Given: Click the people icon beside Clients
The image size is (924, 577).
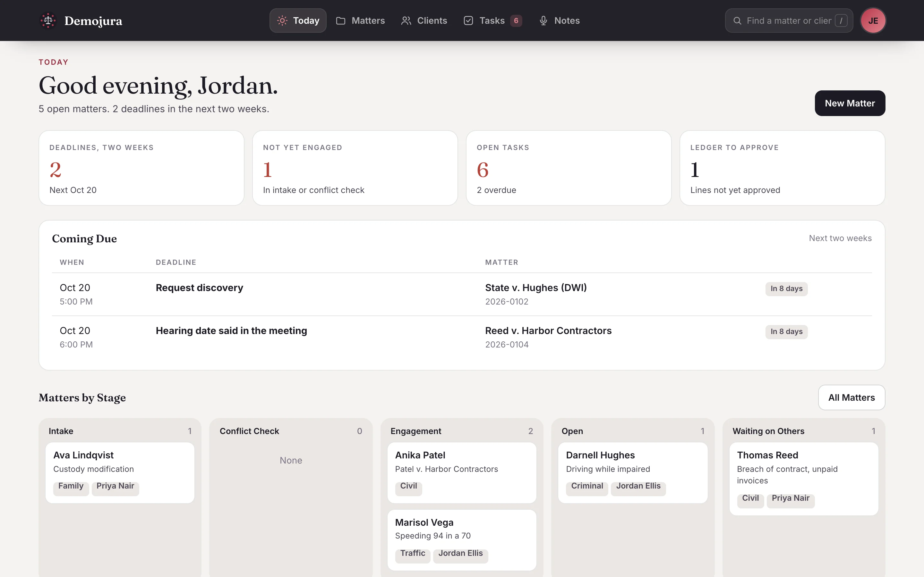Looking at the screenshot, I should coord(406,21).
